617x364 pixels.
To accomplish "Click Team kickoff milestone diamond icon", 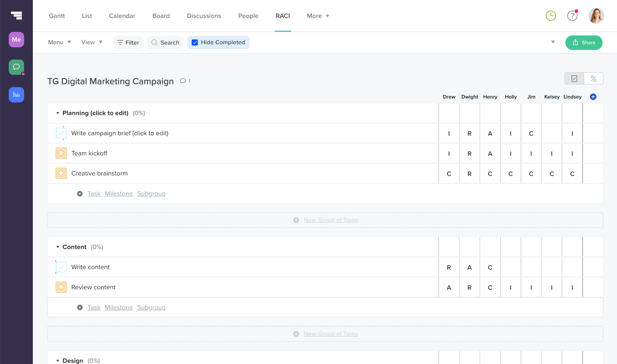I will pyautogui.click(x=61, y=153).
